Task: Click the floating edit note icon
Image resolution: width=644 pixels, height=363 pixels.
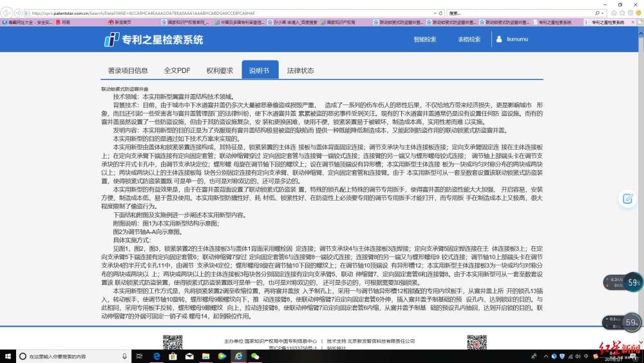Action: (x=627, y=199)
